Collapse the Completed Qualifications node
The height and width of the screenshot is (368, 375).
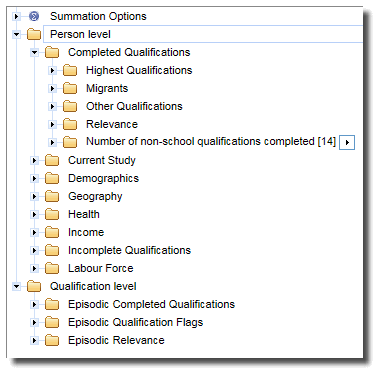coord(34,52)
